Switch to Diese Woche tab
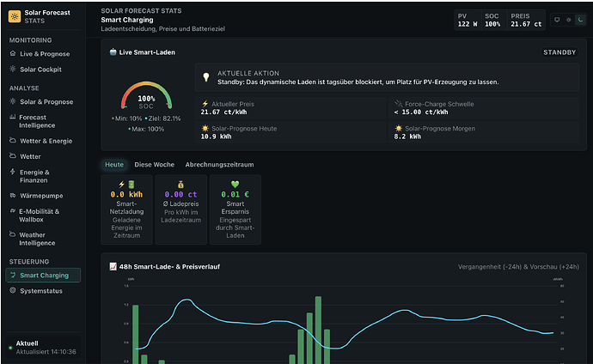Viewport: 593px width, 364px height. (155, 165)
